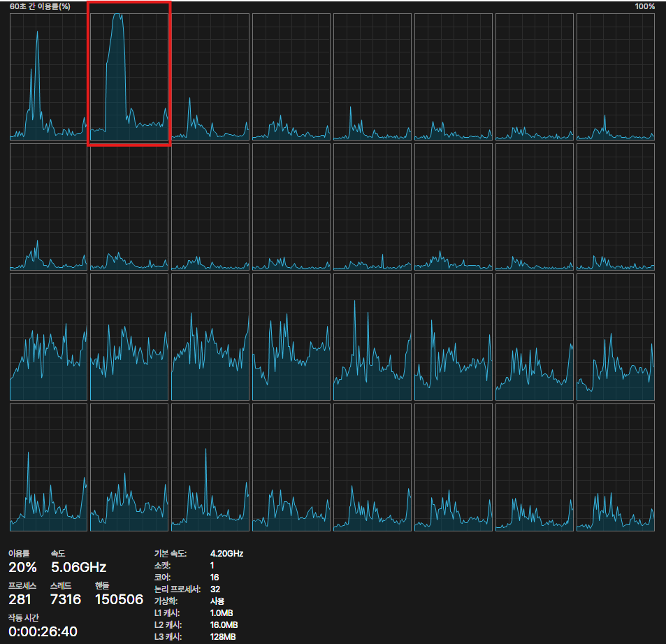Screen dimensions: 666x644
Task: Select the first graph in the top row
Action: click(48, 77)
